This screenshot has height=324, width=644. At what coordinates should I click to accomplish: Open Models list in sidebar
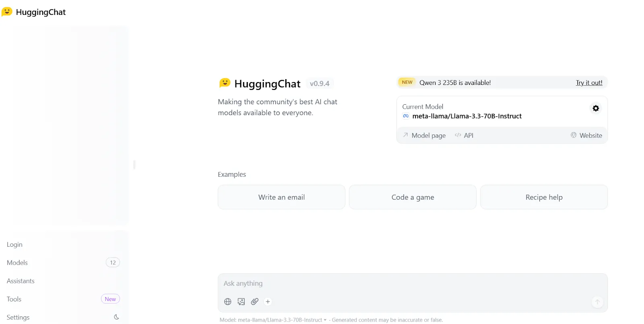click(17, 263)
